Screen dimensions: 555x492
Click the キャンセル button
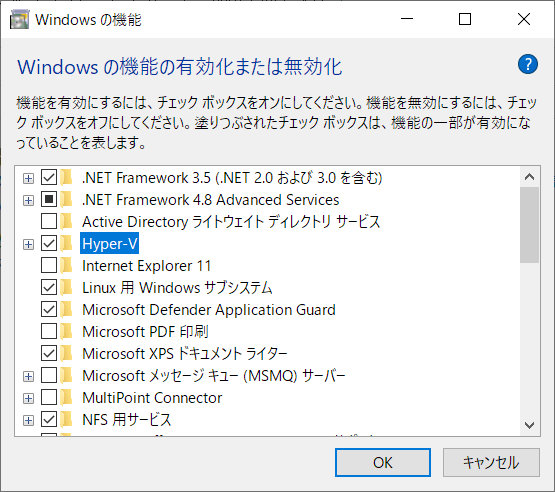pyautogui.click(x=491, y=462)
